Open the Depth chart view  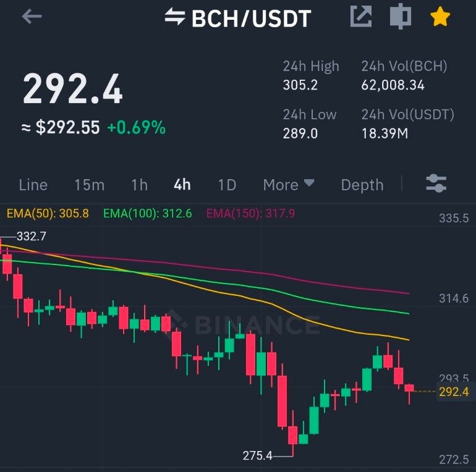click(x=362, y=185)
